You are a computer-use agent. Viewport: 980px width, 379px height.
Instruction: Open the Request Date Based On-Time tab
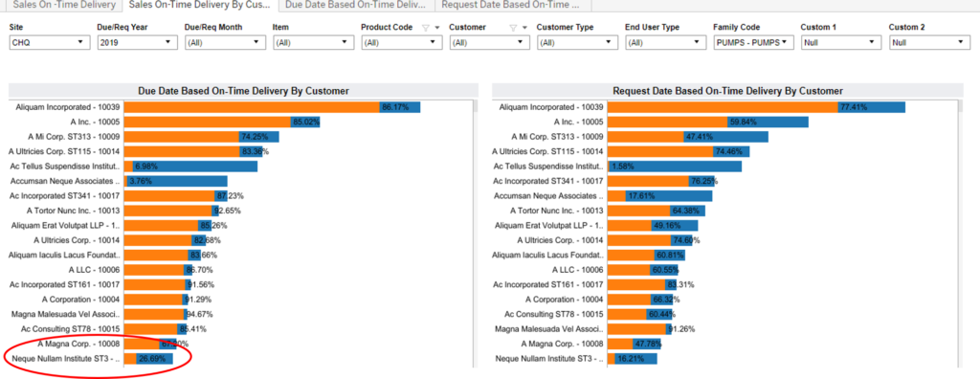pos(514,5)
